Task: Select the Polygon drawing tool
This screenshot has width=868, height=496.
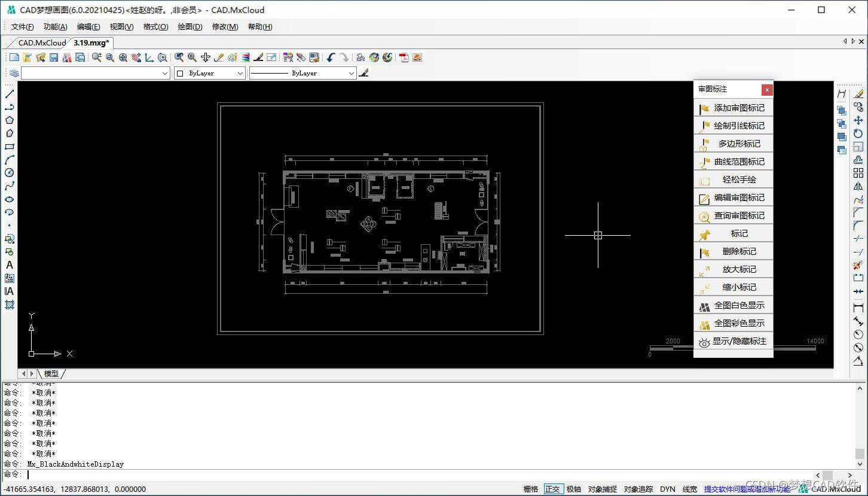Action: tap(10, 120)
